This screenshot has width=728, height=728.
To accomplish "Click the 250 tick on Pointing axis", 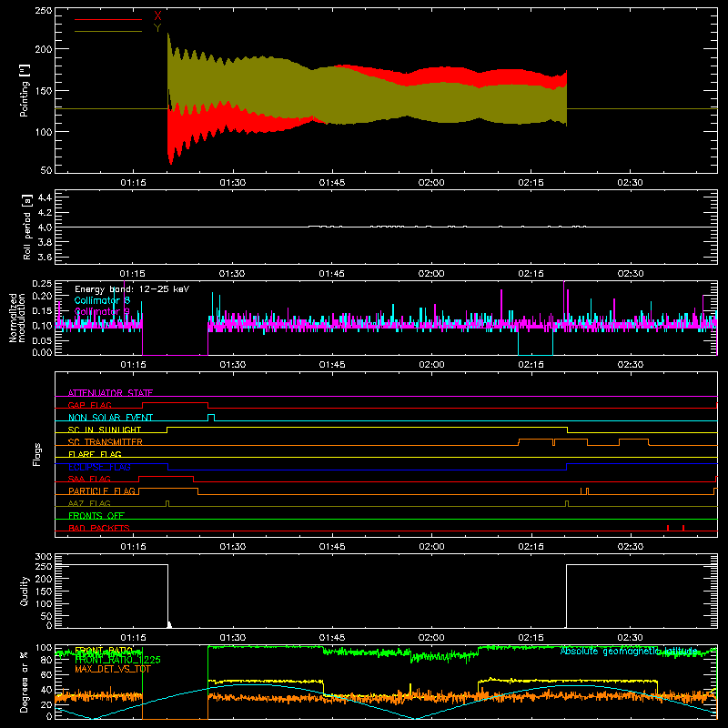I will 44,11.
